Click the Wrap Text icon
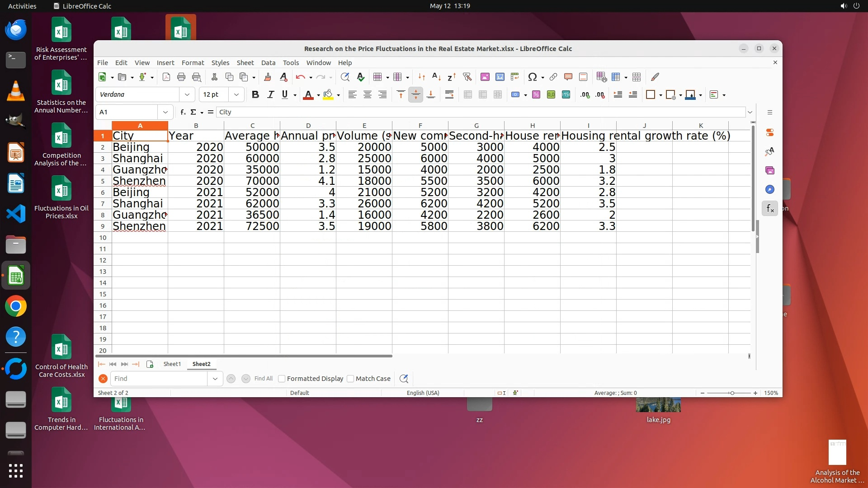Viewport: 868px width, 488px height. coord(449,95)
